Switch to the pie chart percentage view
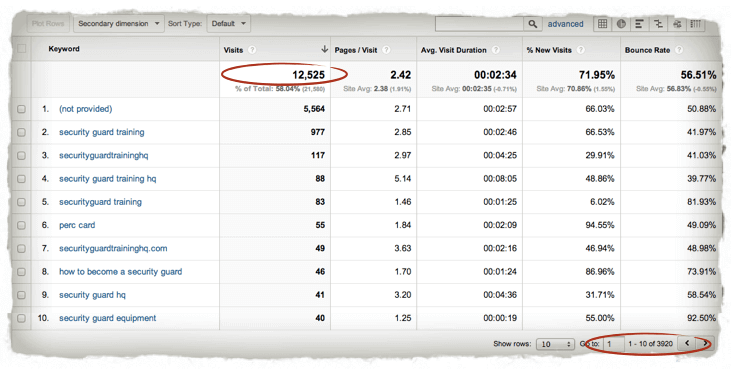Screen dimensions: 733x374 pyautogui.click(x=621, y=24)
